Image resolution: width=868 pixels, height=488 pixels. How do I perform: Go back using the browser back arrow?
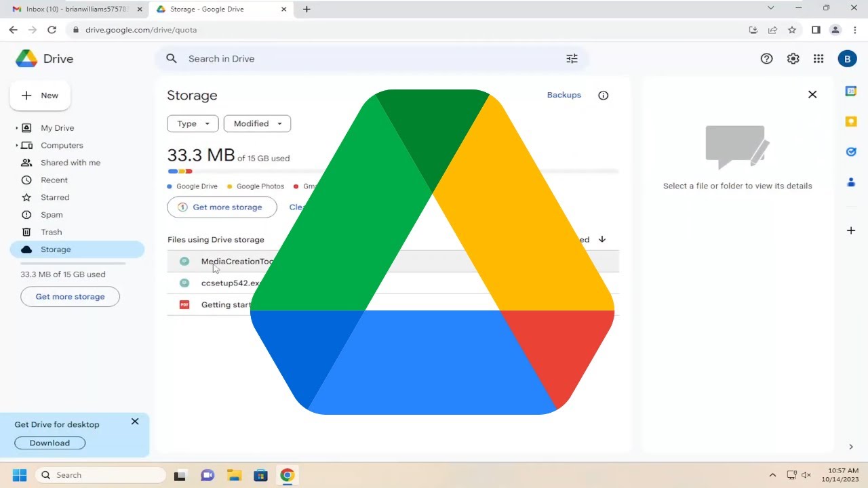[x=14, y=30]
